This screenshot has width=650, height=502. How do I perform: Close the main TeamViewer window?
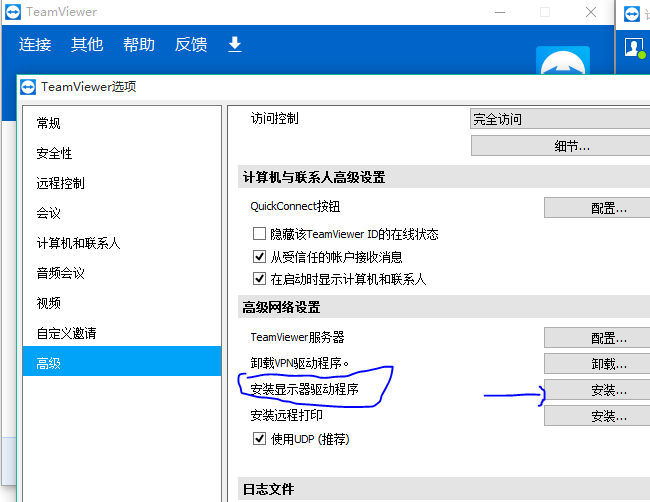(591, 12)
